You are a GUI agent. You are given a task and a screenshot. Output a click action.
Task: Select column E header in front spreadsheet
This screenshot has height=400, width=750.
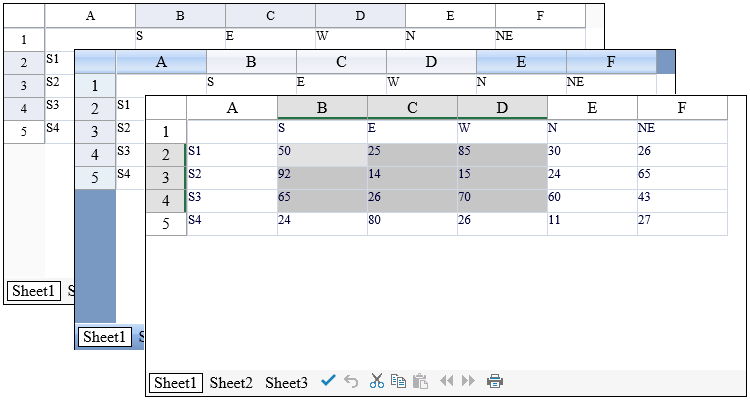pyautogui.click(x=592, y=108)
